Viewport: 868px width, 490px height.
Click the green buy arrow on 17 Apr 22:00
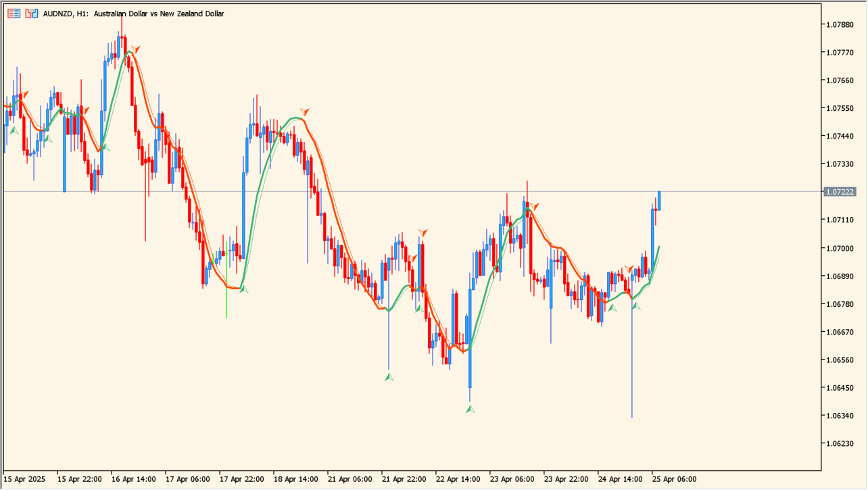(244, 289)
